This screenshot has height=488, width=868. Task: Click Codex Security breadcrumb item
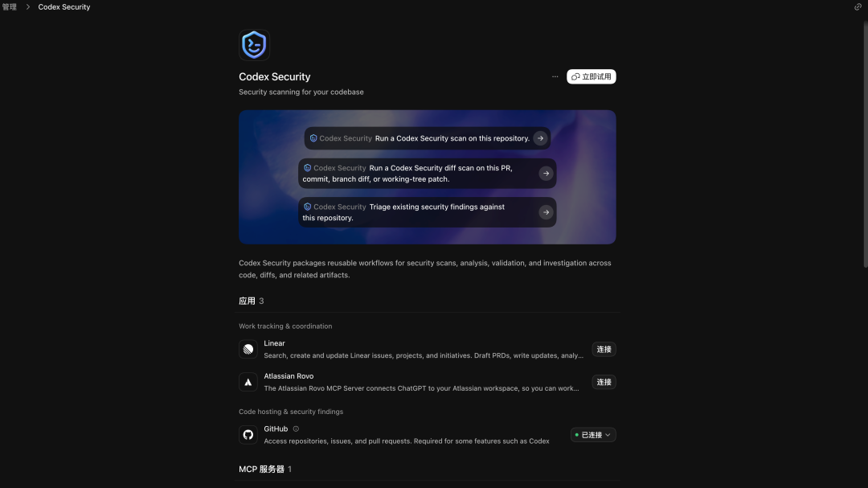64,7
